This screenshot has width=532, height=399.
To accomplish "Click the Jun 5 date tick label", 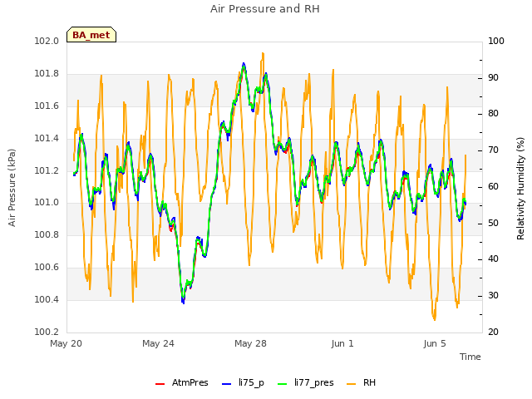I will pos(435,343).
